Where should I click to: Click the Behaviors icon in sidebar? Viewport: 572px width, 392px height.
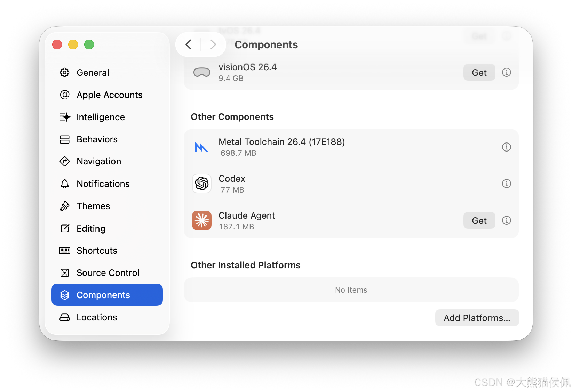coord(65,139)
